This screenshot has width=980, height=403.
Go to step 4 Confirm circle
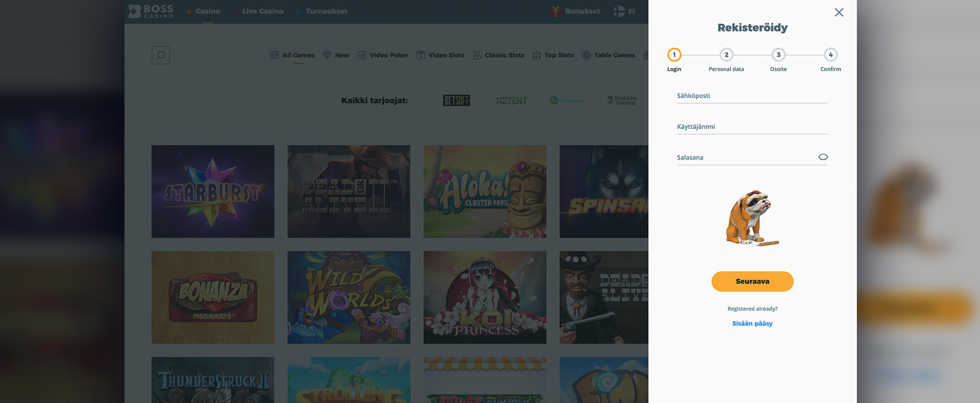pyautogui.click(x=831, y=55)
